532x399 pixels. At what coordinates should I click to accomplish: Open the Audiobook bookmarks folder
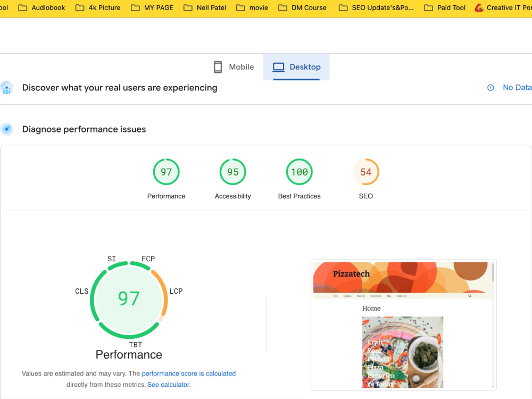(x=41, y=7)
